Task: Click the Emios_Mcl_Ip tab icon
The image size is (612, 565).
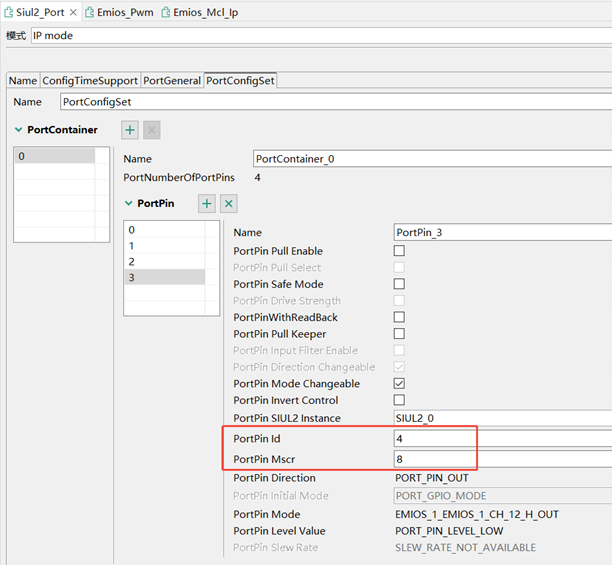Action: click(x=166, y=12)
